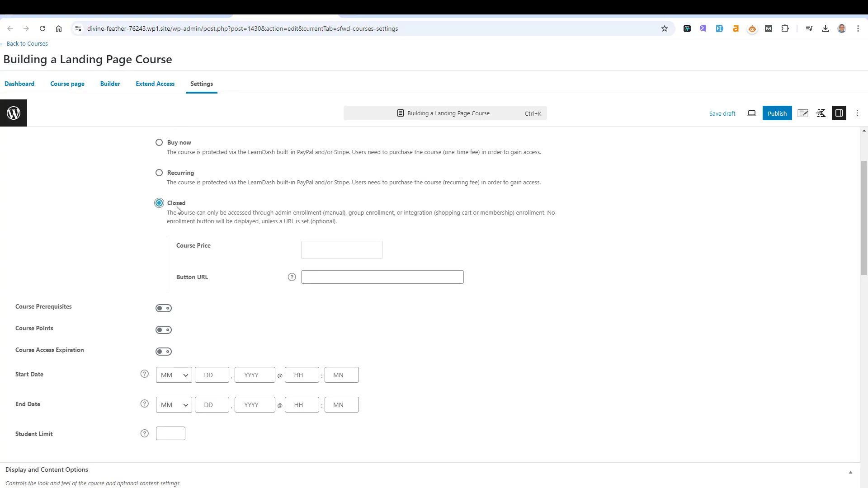
Task: Toggle Course Points switch
Action: (164, 329)
